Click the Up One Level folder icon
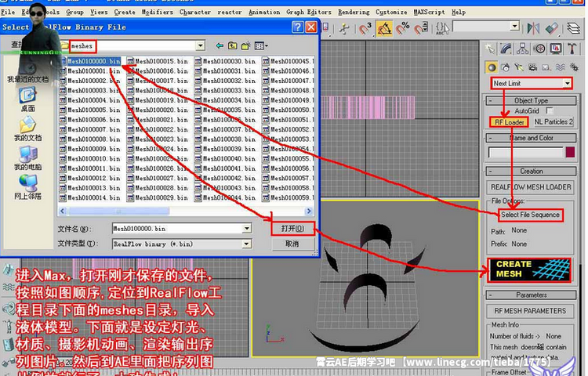 point(233,45)
